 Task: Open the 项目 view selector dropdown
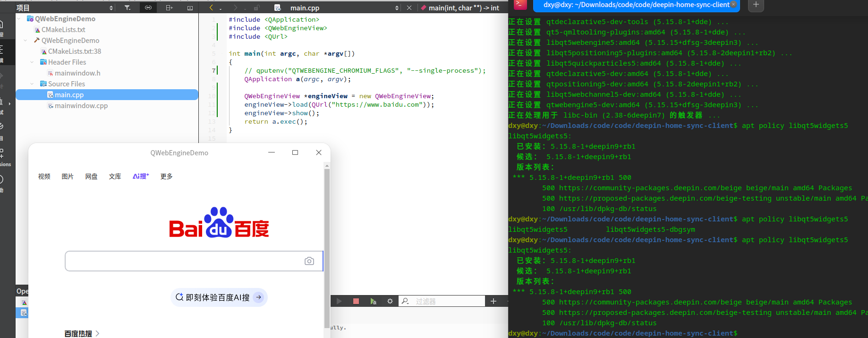tap(111, 8)
